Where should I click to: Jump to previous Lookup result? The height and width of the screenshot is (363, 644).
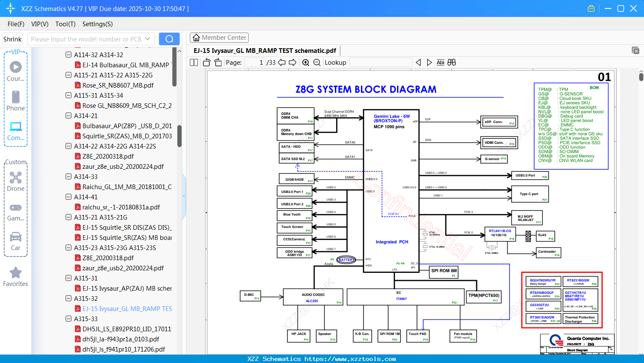point(418,63)
